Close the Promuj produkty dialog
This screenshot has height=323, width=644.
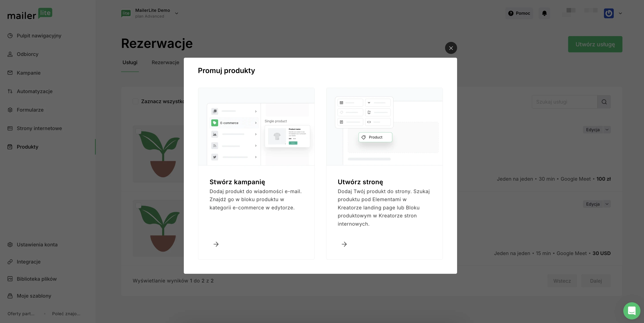click(451, 48)
